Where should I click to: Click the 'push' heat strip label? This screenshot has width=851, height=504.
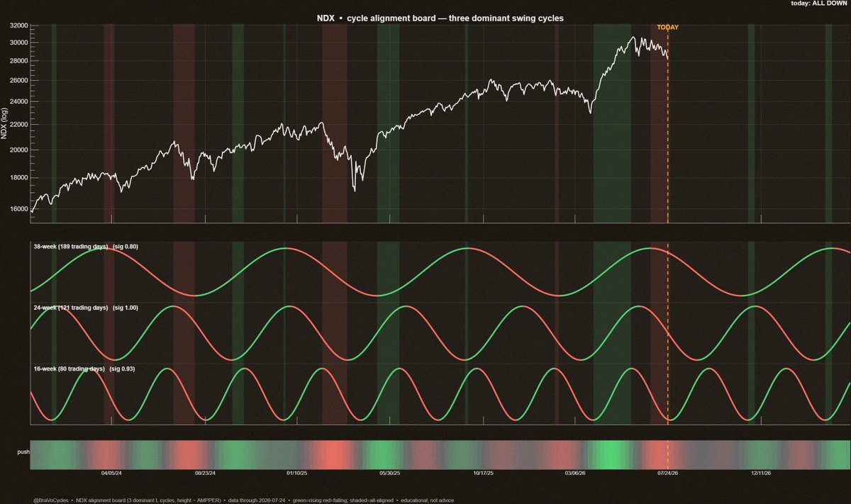click(23, 452)
